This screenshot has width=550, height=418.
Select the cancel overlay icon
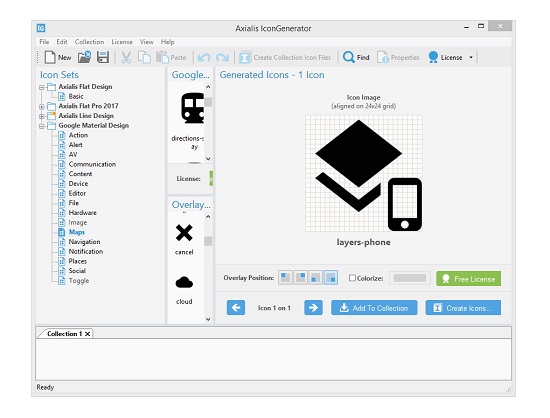point(184,233)
